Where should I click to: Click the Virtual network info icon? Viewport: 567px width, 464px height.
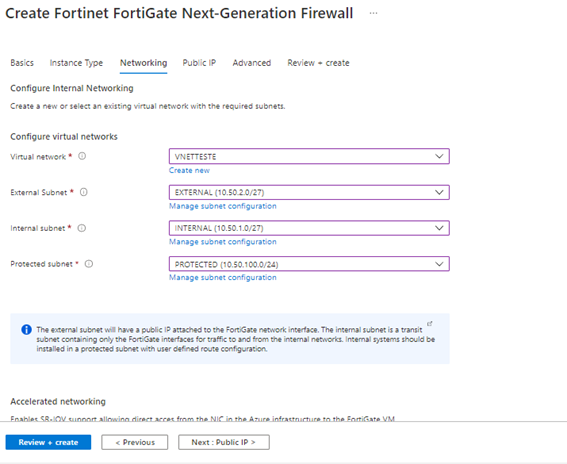point(82,156)
